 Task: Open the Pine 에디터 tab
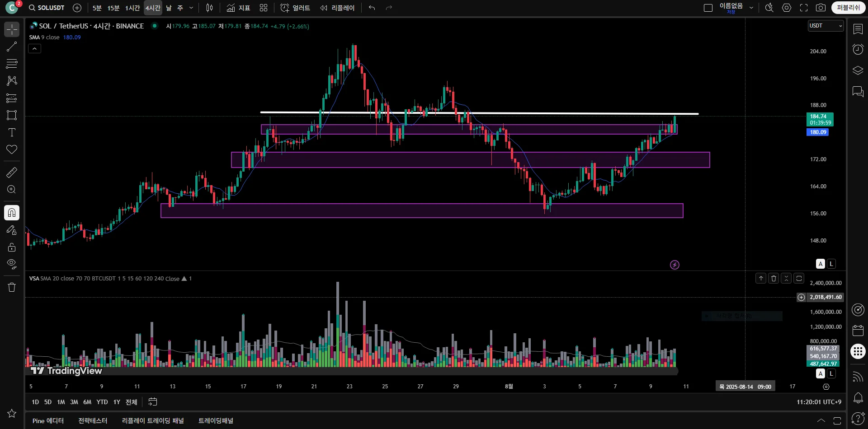48,420
